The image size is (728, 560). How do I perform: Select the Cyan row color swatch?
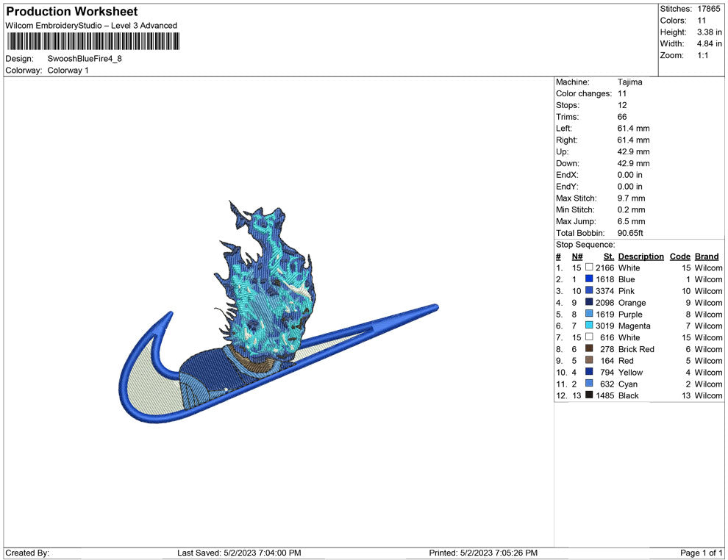pos(589,383)
